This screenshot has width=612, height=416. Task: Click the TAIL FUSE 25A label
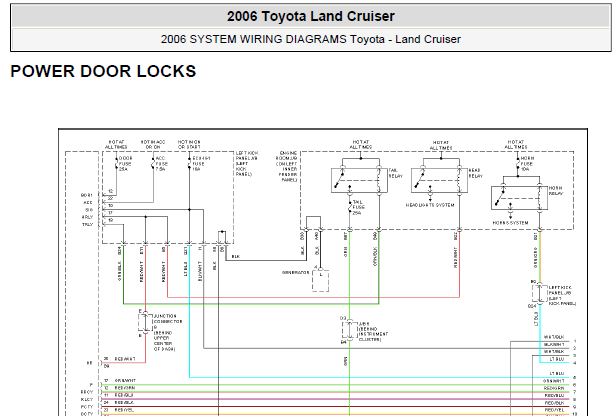(x=357, y=208)
